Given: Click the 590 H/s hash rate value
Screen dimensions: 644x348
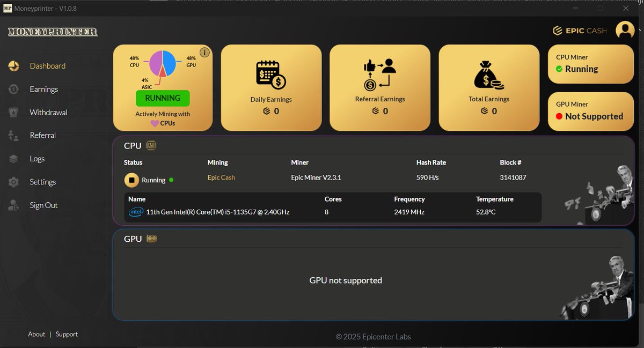Looking at the screenshot, I should pyautogui.click(x=428, y=177).
